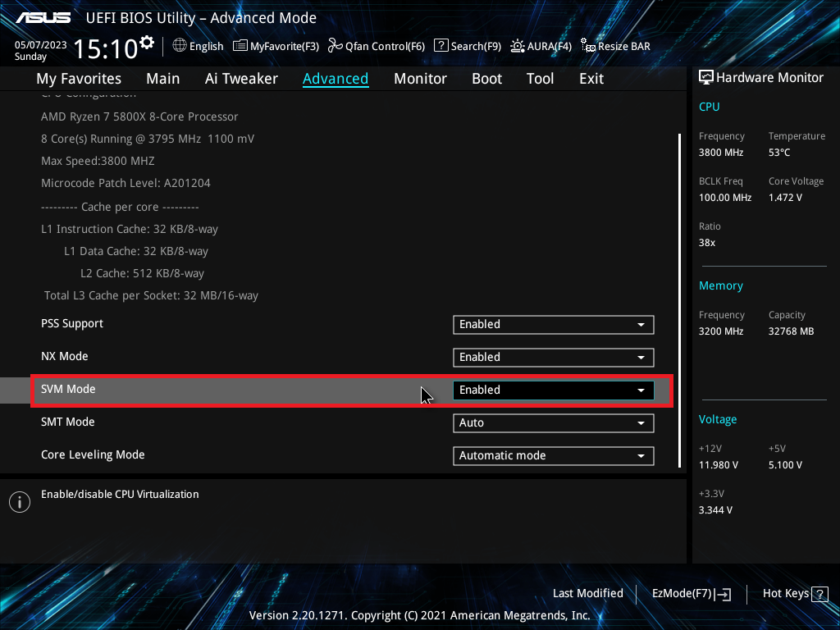Select the Core Leveling Mode label

click(93, 454)
